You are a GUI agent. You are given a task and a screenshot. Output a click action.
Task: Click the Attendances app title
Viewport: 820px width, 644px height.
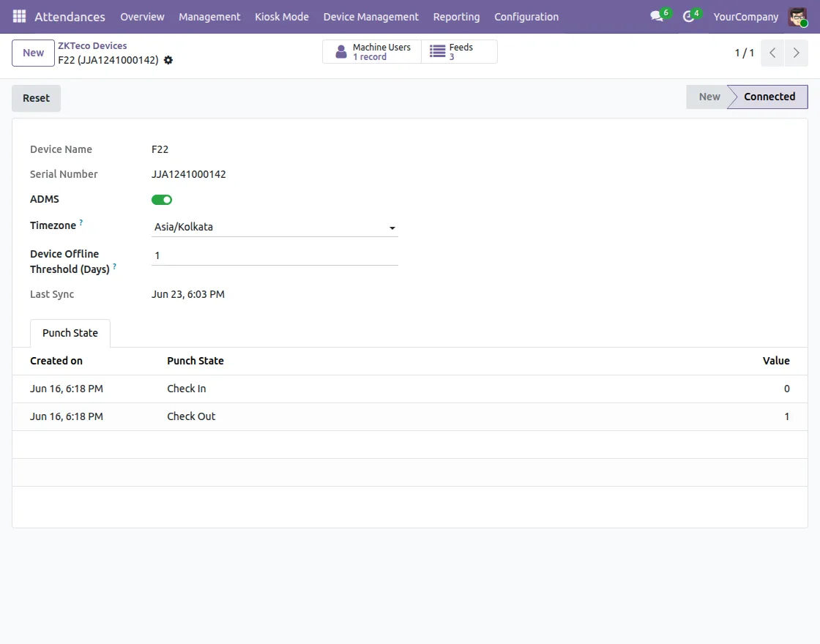click(70, 17)
